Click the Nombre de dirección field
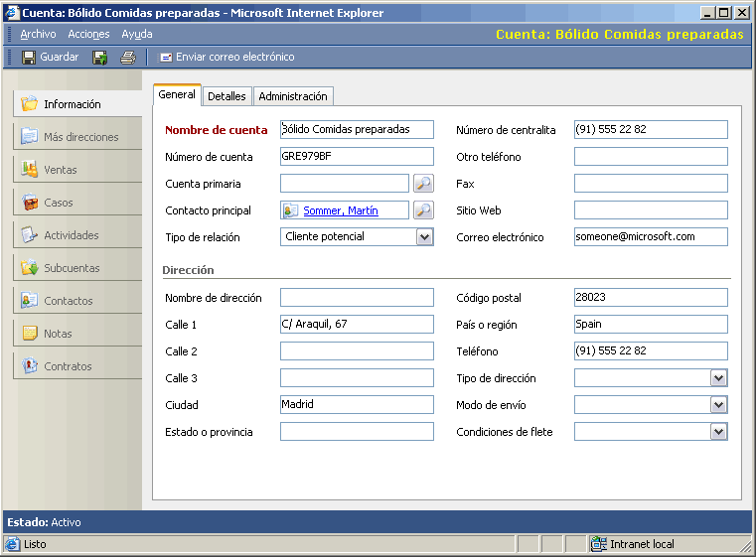The height and width of the screenshot is (557, 756). 357,297
